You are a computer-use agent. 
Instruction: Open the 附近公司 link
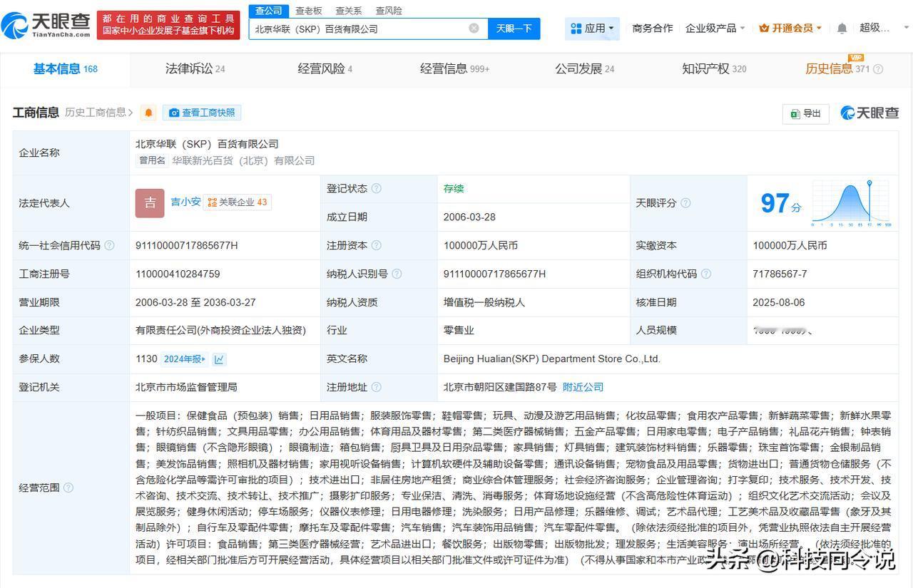coord(583,387)
